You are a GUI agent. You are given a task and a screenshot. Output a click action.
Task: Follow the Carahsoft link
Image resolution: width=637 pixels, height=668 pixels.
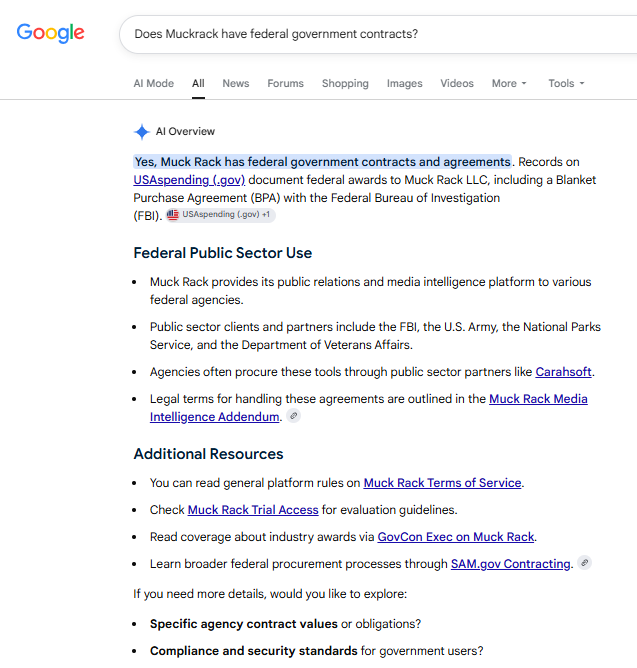point(563,372)
